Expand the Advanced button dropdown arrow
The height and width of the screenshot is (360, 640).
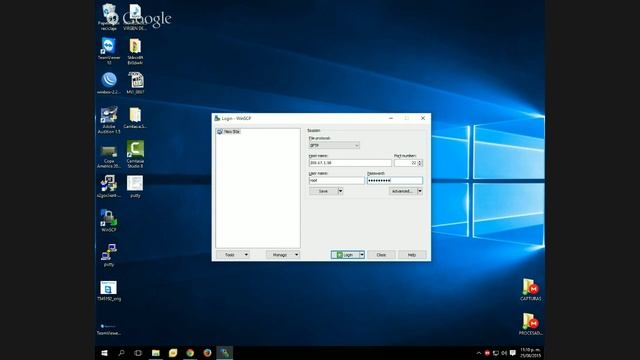click(420, 191)
